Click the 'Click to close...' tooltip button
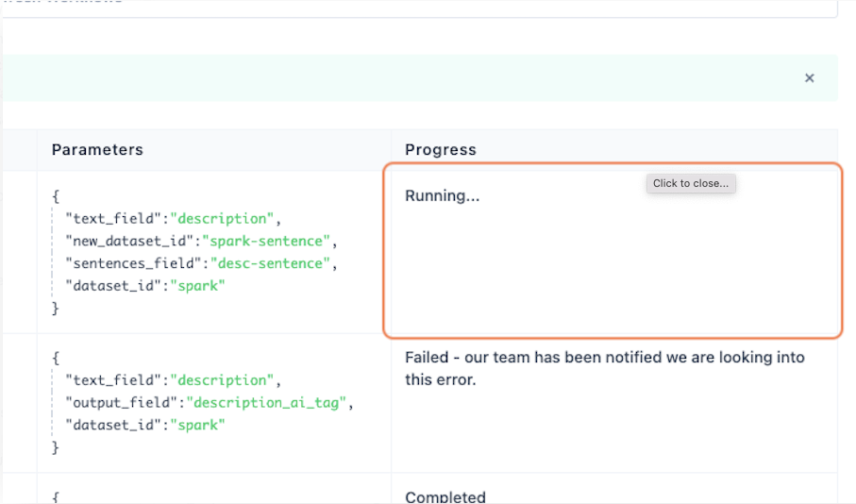 [691, 183]
